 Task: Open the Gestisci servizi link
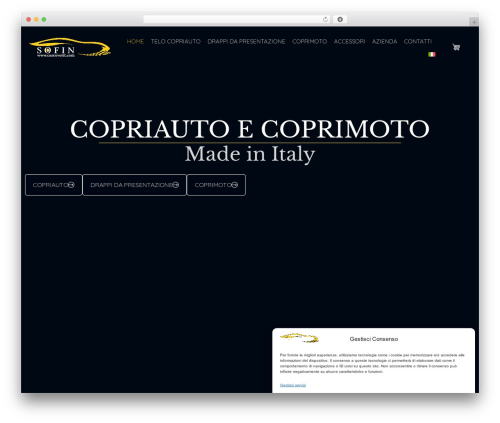point(293,385)
